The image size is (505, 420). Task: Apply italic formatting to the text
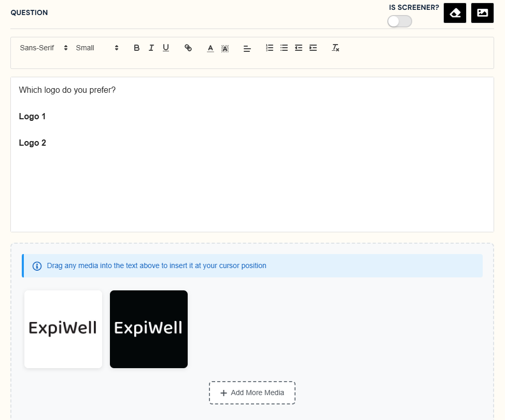pos(151,48)
